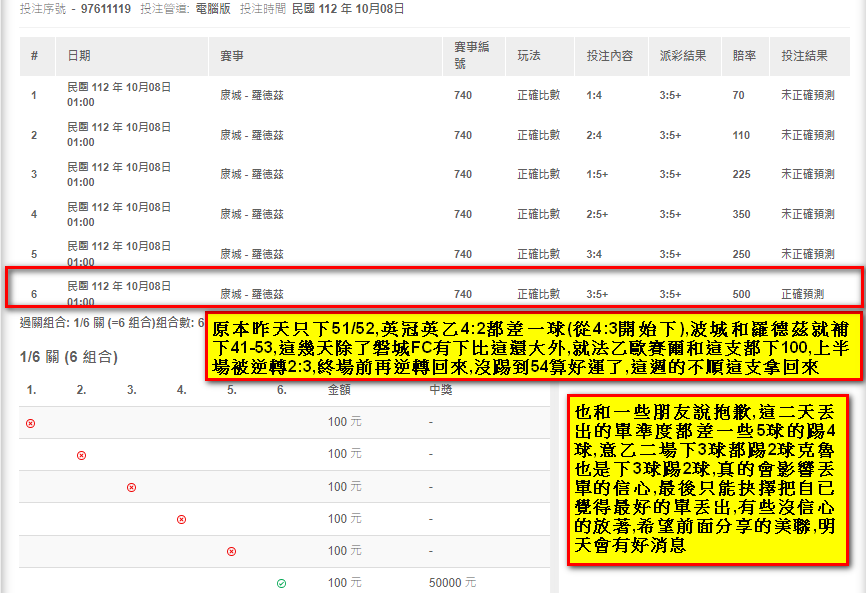Click the red X icon in combination column 2
The width and height of the screenshot is (866, 593).
pyautogui.click(x=81, y=455)
